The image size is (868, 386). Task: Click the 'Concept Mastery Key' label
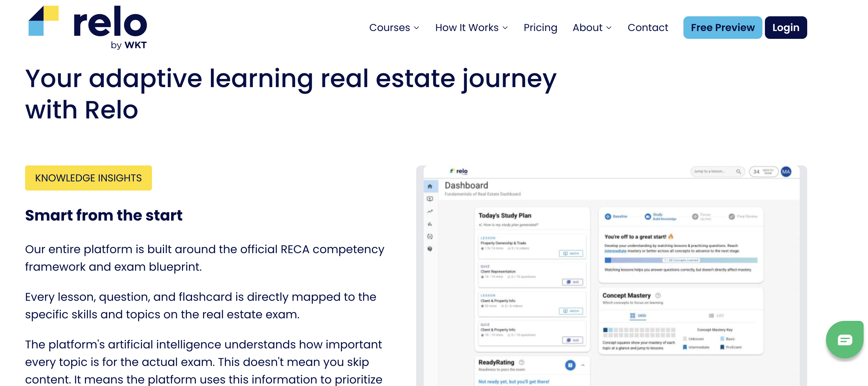714,330
